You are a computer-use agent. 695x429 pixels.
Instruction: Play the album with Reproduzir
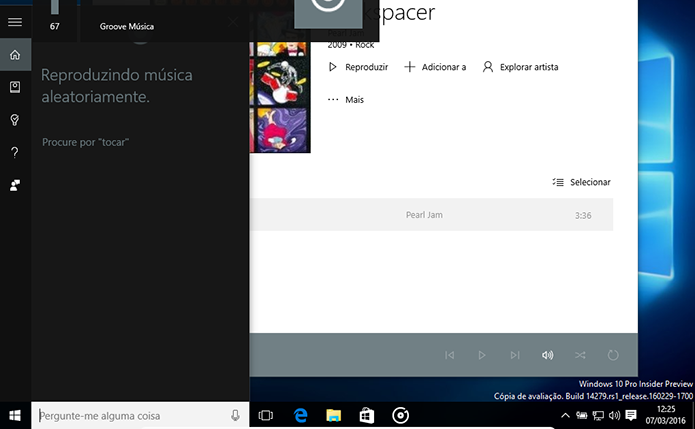pyautogui.click(x=358, y=67)
